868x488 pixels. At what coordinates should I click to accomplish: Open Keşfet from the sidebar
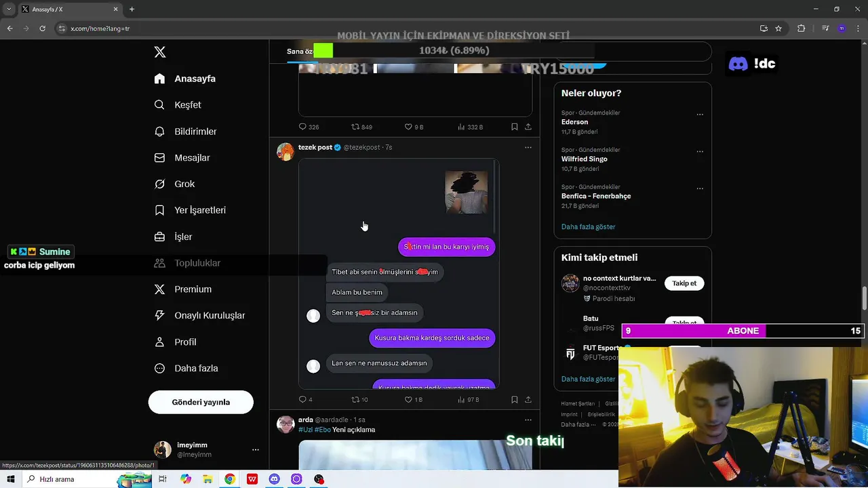pyautogui.click(x=178, y=105)
